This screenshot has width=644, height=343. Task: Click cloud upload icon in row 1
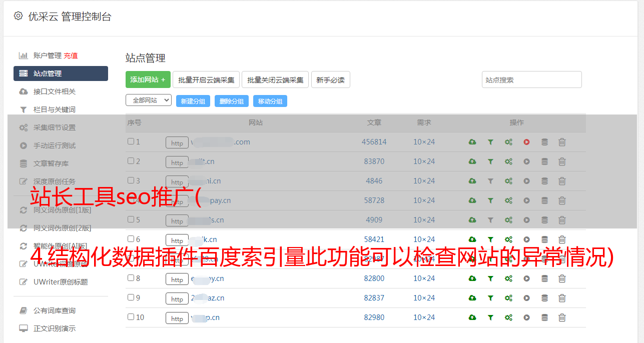[x=472, y=142]
